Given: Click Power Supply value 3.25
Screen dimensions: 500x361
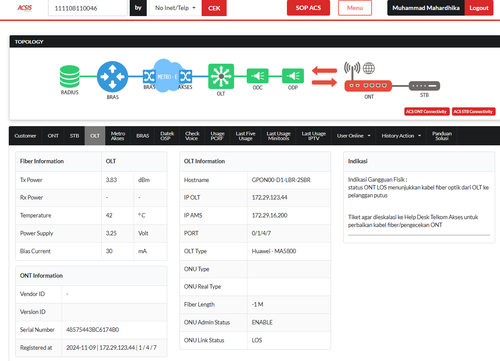Looking at the screenshot, I should [x=111, y=233].
